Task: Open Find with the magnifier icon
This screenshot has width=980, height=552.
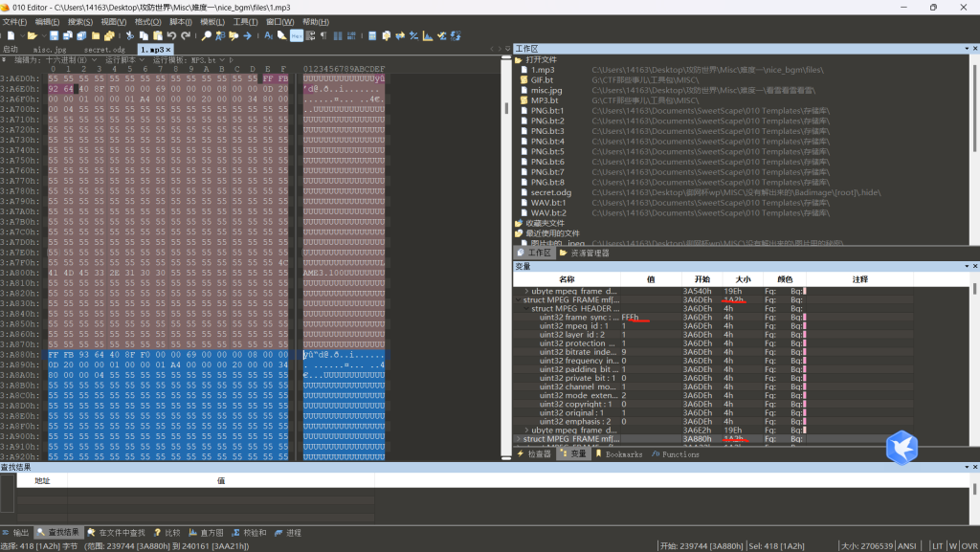Action: point(207,35)
